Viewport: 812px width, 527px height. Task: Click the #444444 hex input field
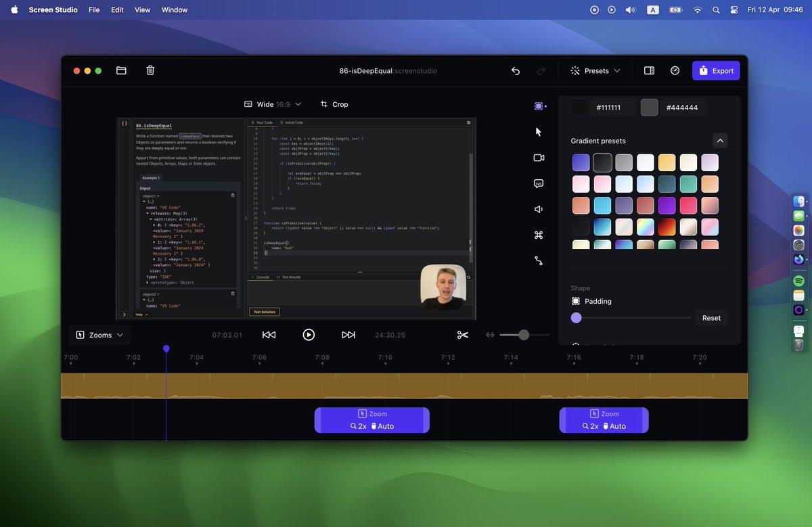(x=683, y=108)
